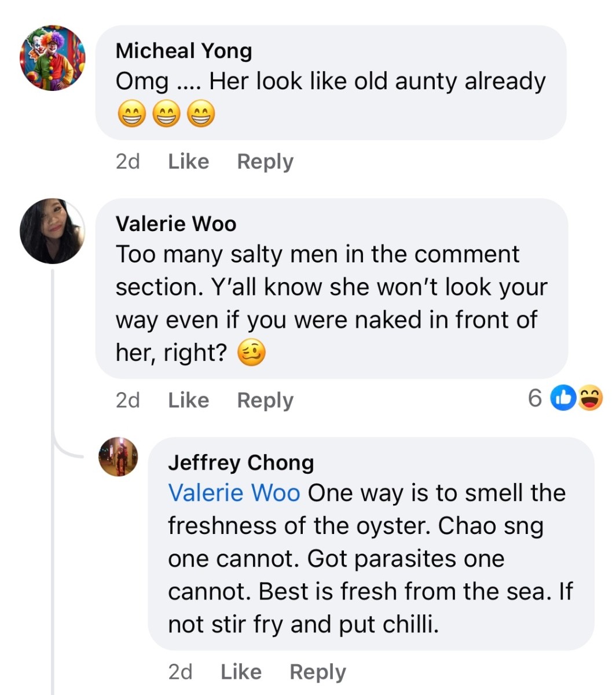The height and width of the screenshot is (695, 616).
Task: Open Micheal Yong's clown profile picture
Action: [53, 58]
